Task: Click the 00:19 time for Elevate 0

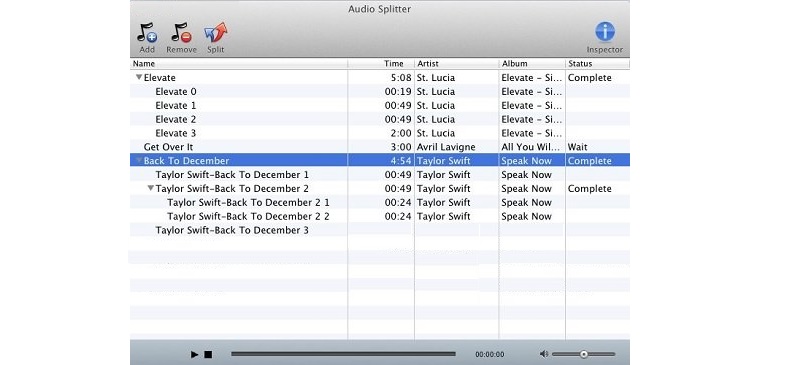Action: 398,92
